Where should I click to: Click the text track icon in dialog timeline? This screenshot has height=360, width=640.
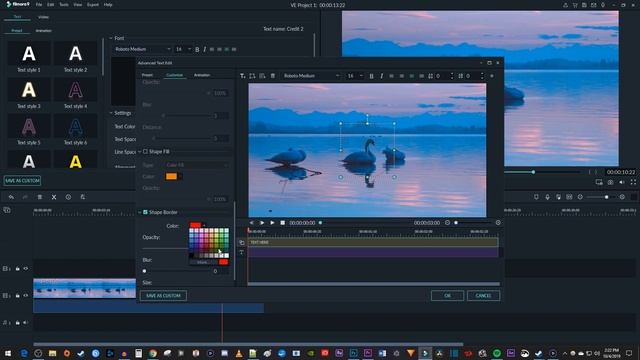pyautogui.click(x=242, y=253)
